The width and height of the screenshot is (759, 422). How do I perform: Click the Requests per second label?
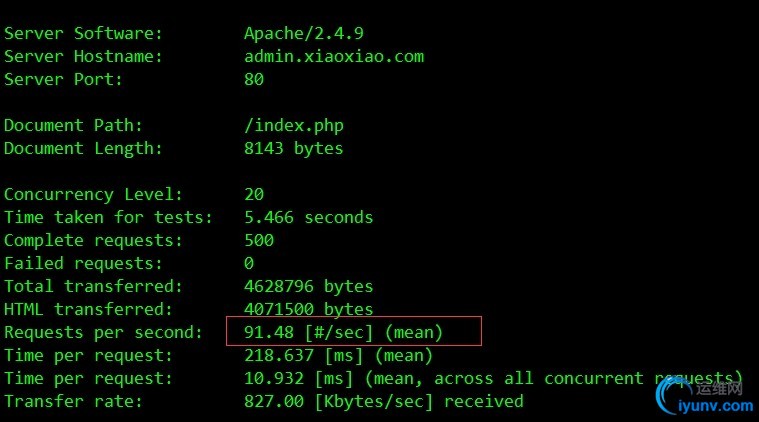pos(103,333)
